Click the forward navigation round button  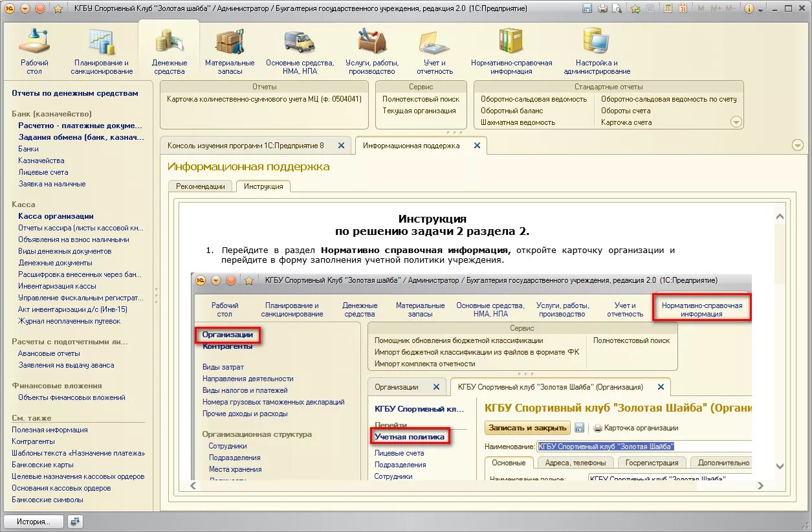click(40, 8)
